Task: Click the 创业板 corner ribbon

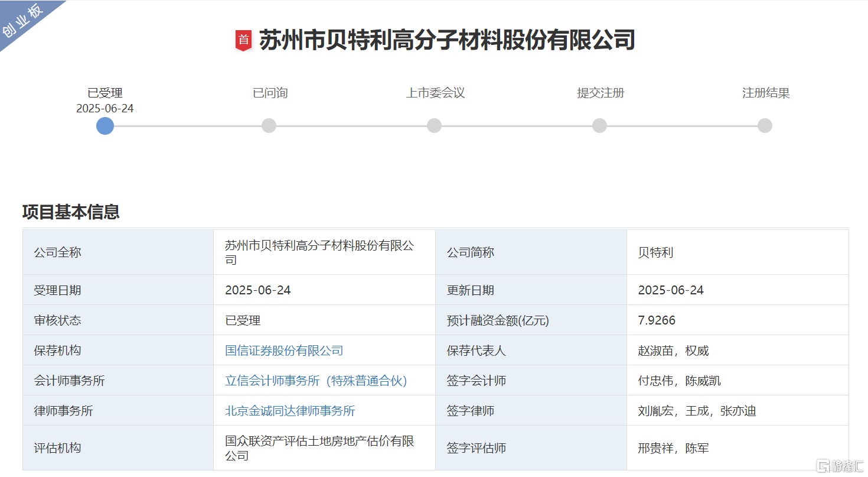Action: (24, 22)
